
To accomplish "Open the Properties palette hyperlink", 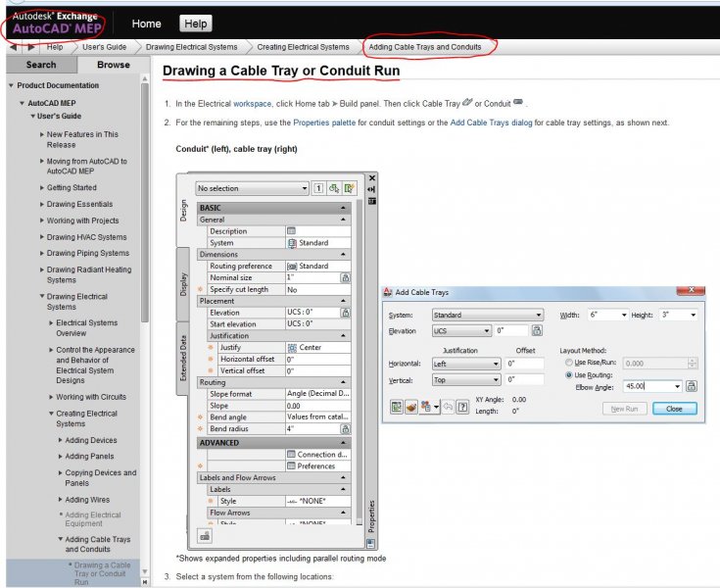I will coord(324,122).
